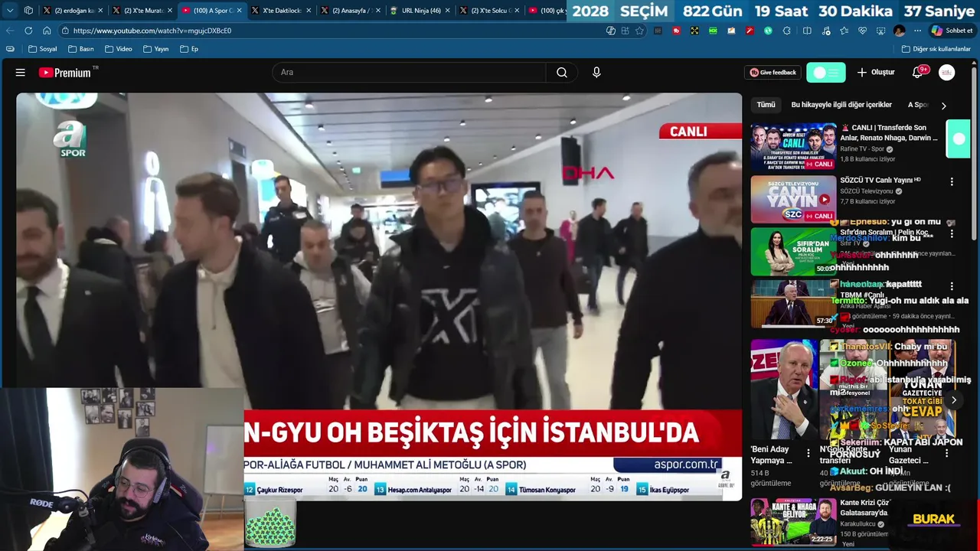Click the Give feedback button
Viewport: 980px width, 551px height.
pos(773,73)
